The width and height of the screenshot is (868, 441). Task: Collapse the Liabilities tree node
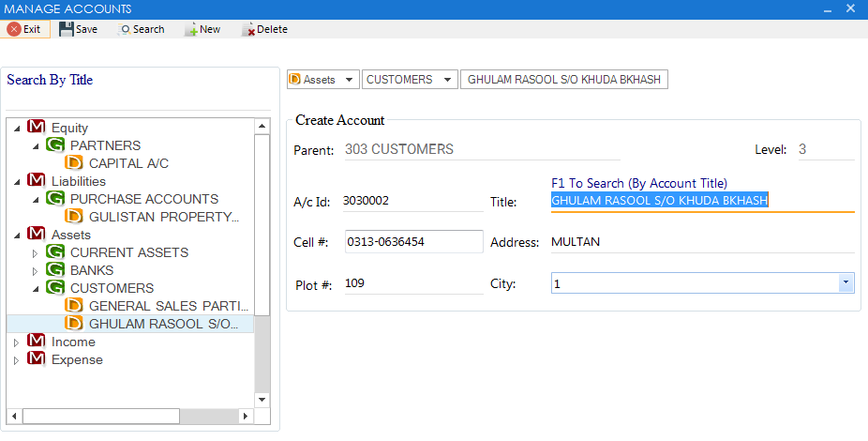18,181
